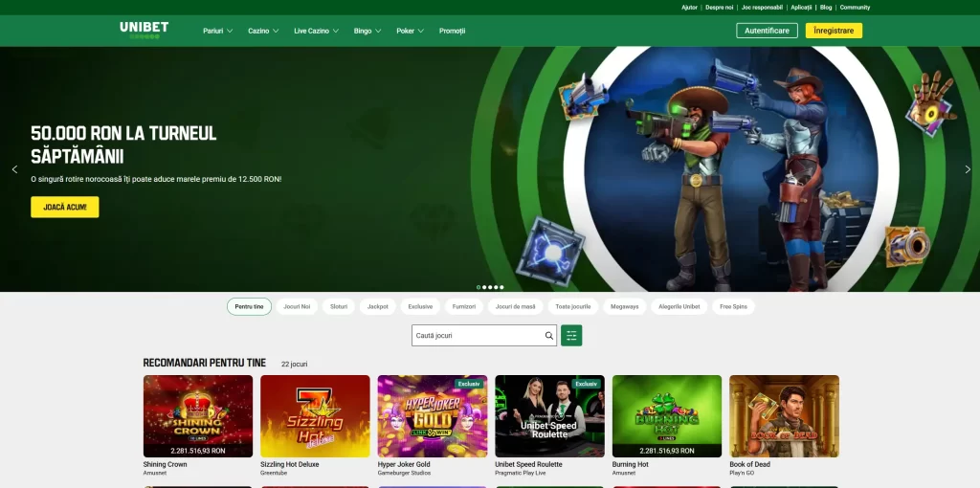This screenshot has height=488, width=980.
Task: Open the Live Cazino dropdown
Action: tap(316, 31)
